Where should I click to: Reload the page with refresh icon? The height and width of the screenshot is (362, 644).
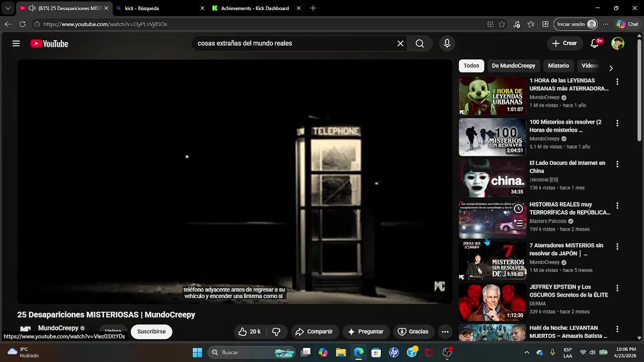point(22,24)
